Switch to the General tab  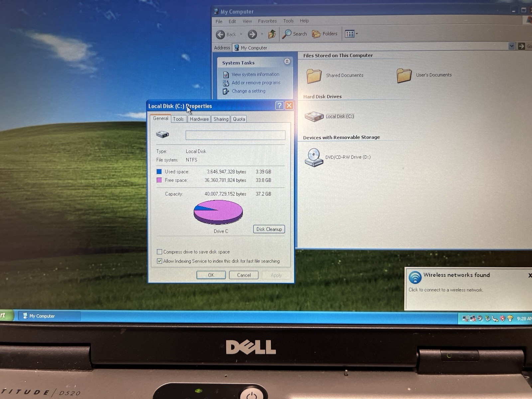(x=161, y=118)
